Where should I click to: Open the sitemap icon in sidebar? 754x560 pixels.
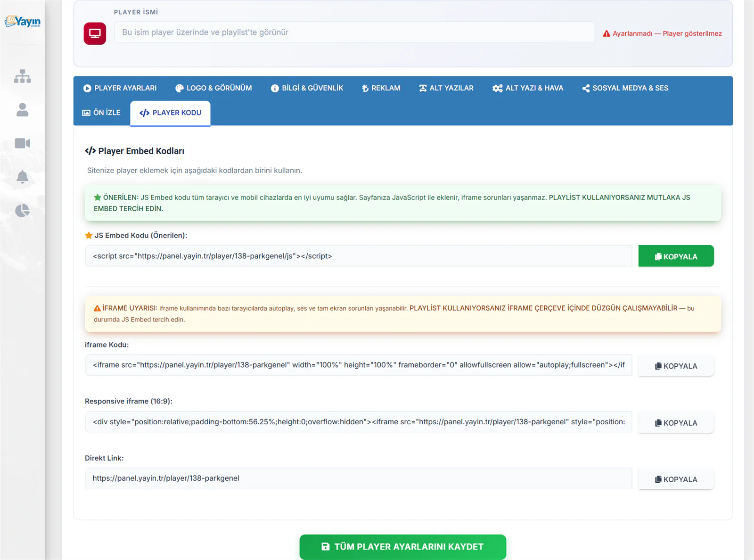click(x=22, y=76)
